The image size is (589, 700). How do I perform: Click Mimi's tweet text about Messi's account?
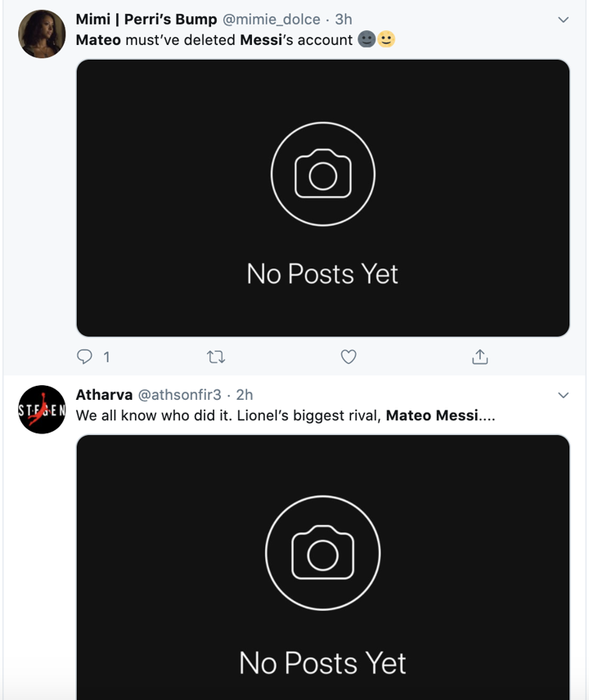click(x=214, y=40)
